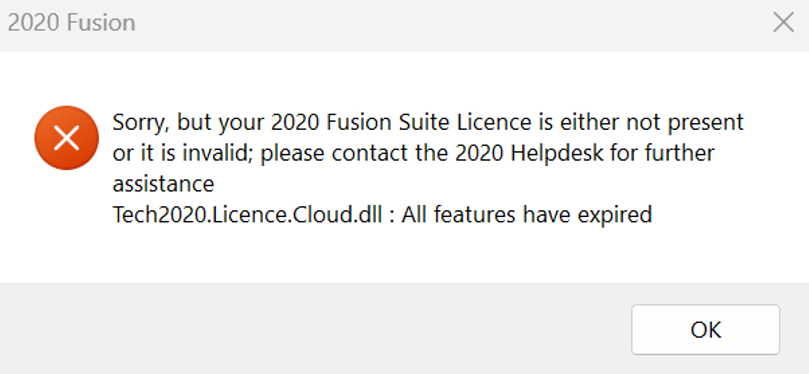This screenshot has width=809, height=374.
Task: Close the 2020 Fusion dialog with X
Action: point(783,23)
